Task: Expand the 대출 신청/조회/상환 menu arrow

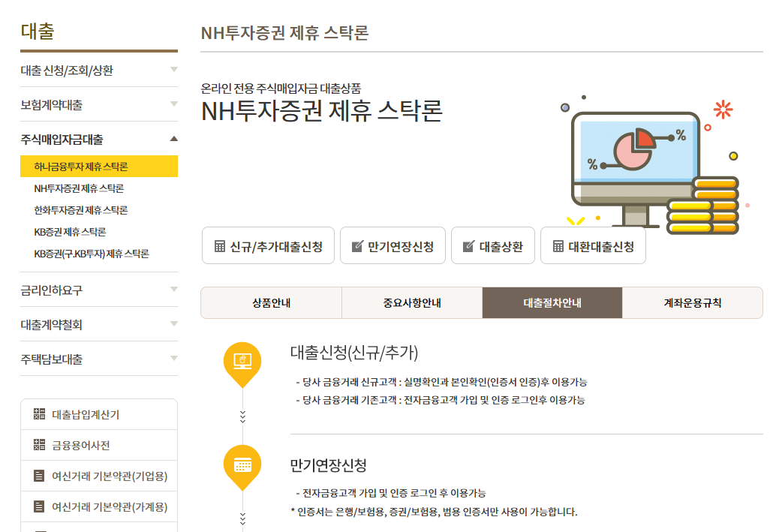Action: (173, 69)
